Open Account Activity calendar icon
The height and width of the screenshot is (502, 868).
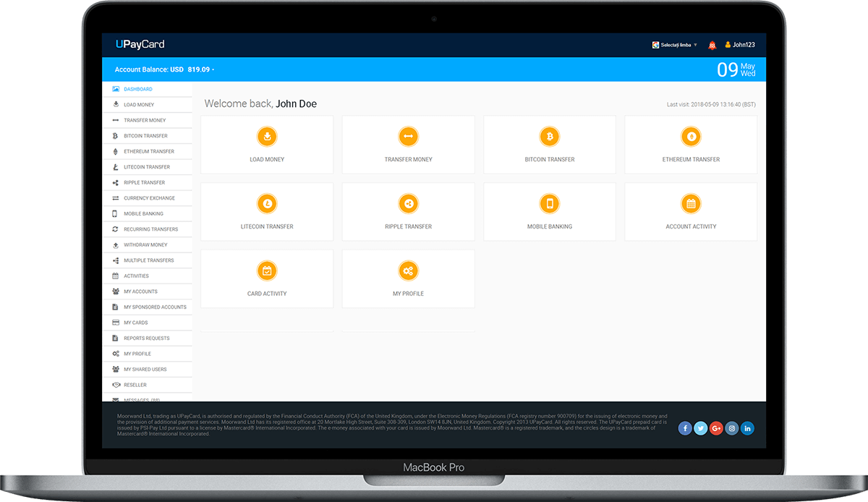pyautogui.click(x=690, y=203)
